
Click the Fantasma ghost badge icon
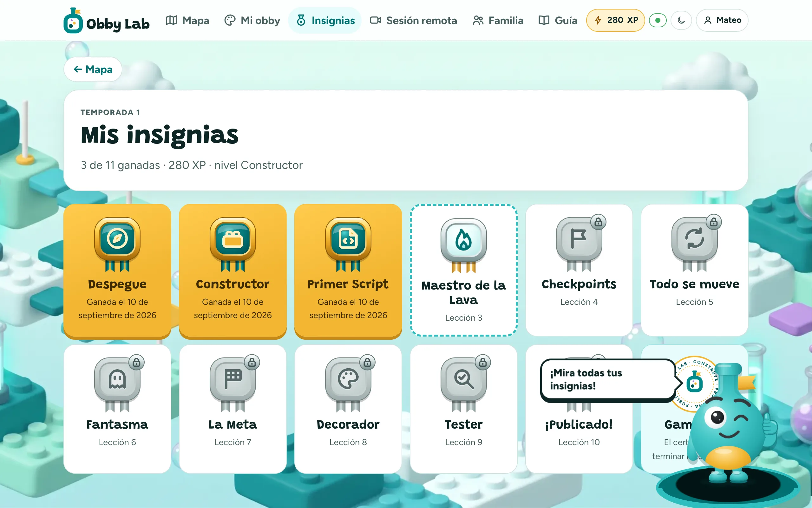coord(117,384)
